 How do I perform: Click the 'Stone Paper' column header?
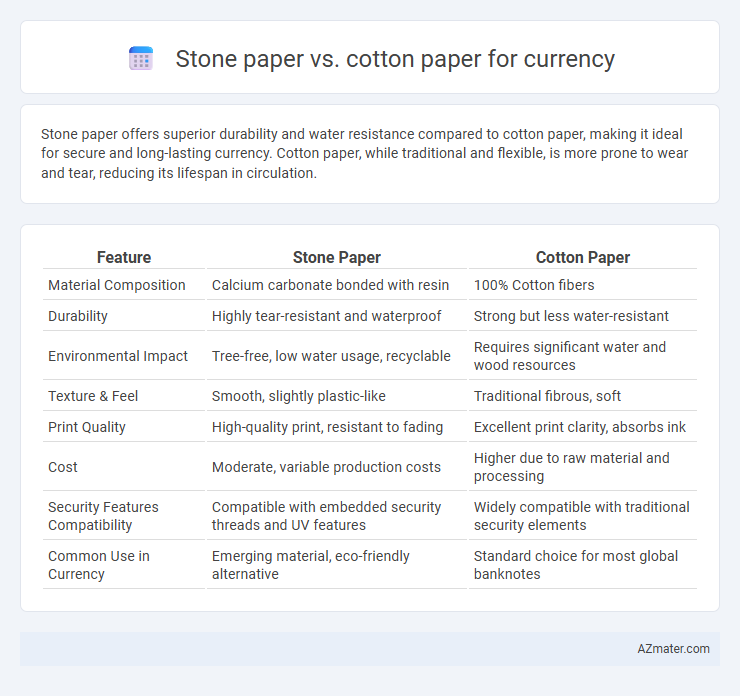[x=336, y=257]
